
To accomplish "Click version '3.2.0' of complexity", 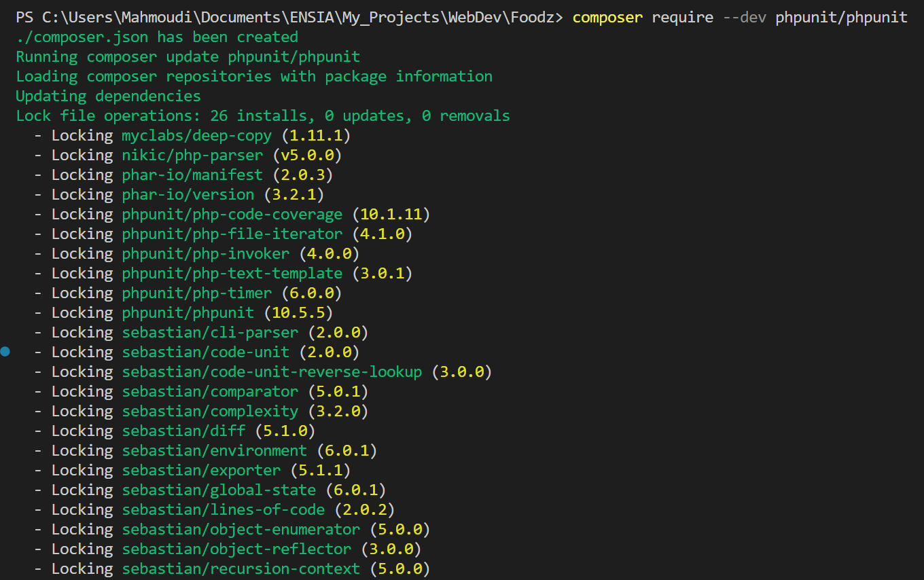I will (x=338, y=411).
